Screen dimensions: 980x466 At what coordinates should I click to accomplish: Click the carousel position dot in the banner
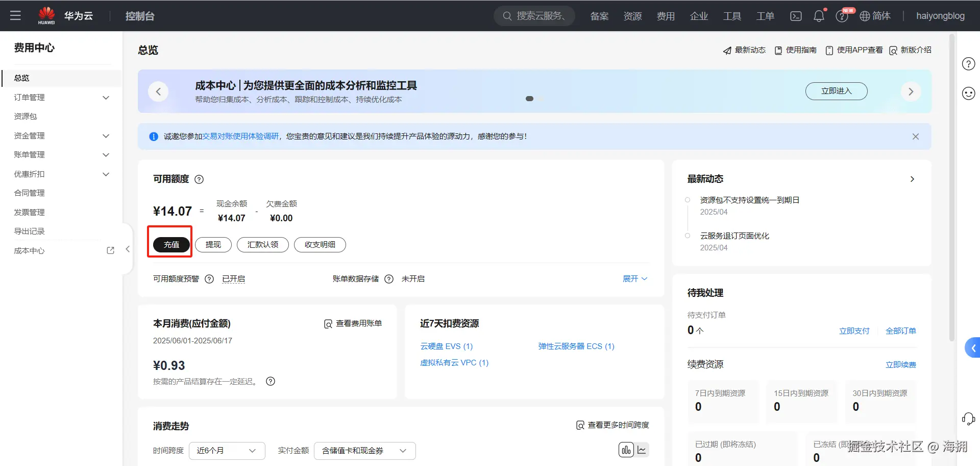(530, 99)
